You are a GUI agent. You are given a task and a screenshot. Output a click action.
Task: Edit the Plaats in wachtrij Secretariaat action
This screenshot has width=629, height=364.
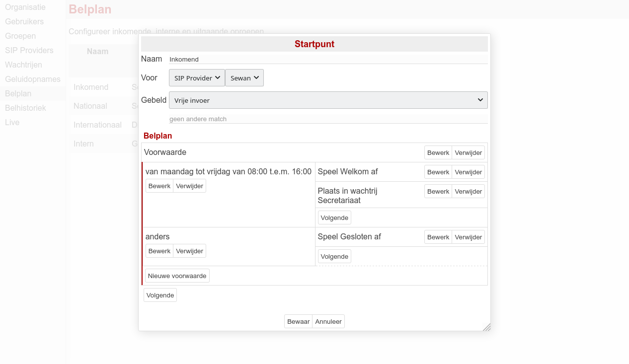point(438,191)
